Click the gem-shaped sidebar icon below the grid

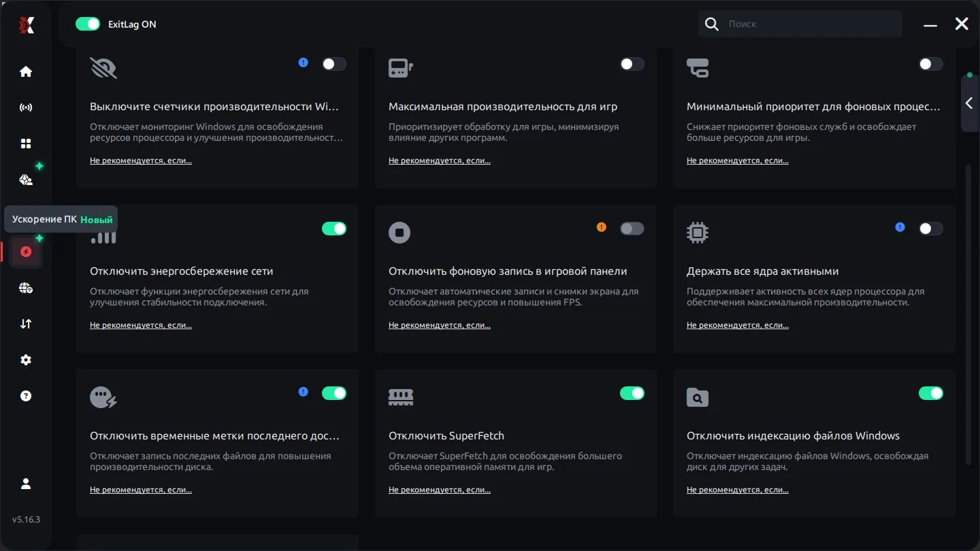(26, 180)
